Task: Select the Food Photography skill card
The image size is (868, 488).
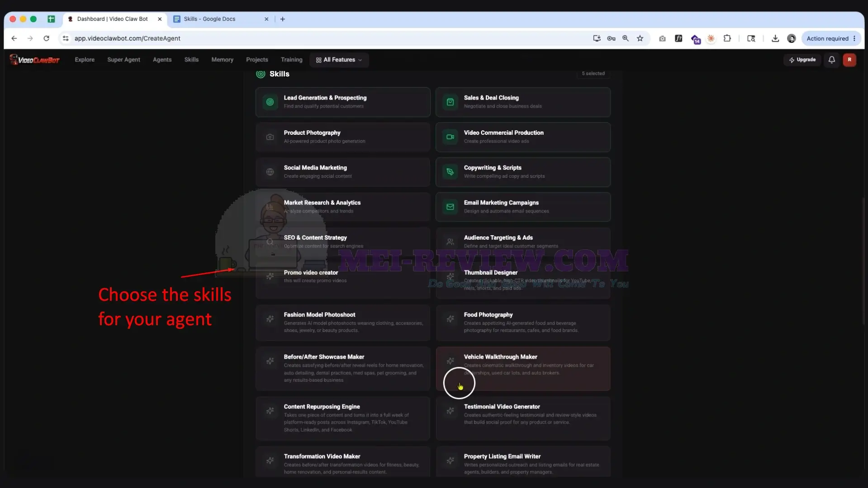Action: pos(522,322)
